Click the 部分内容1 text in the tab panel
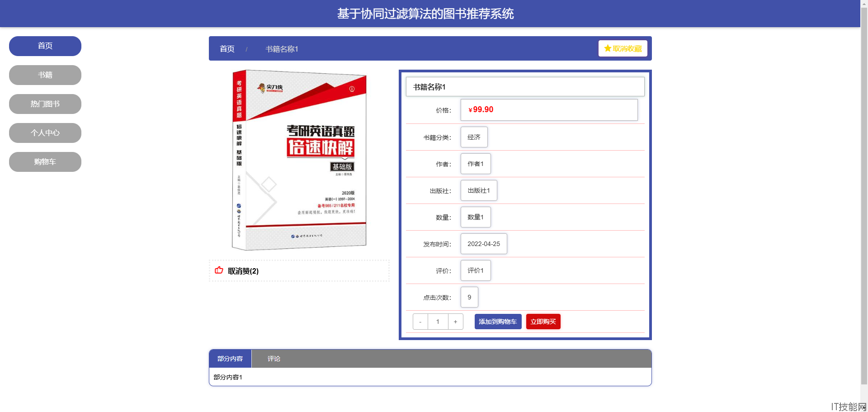 pos(228,377)
